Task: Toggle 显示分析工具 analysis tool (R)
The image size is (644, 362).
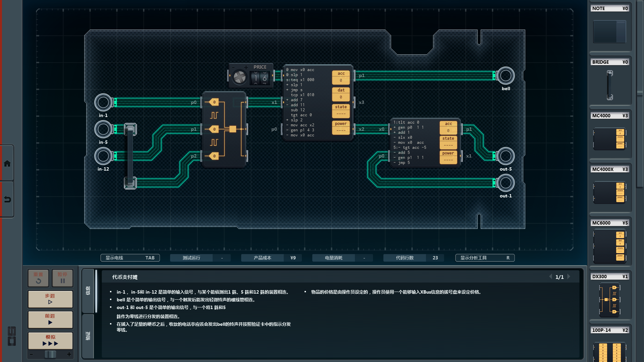Action: click(485, 258)
